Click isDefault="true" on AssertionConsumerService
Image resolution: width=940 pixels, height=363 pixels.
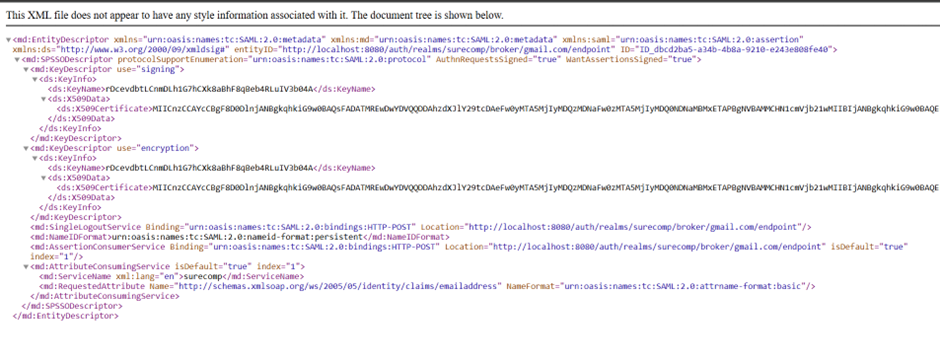click(x=870, y=247)
